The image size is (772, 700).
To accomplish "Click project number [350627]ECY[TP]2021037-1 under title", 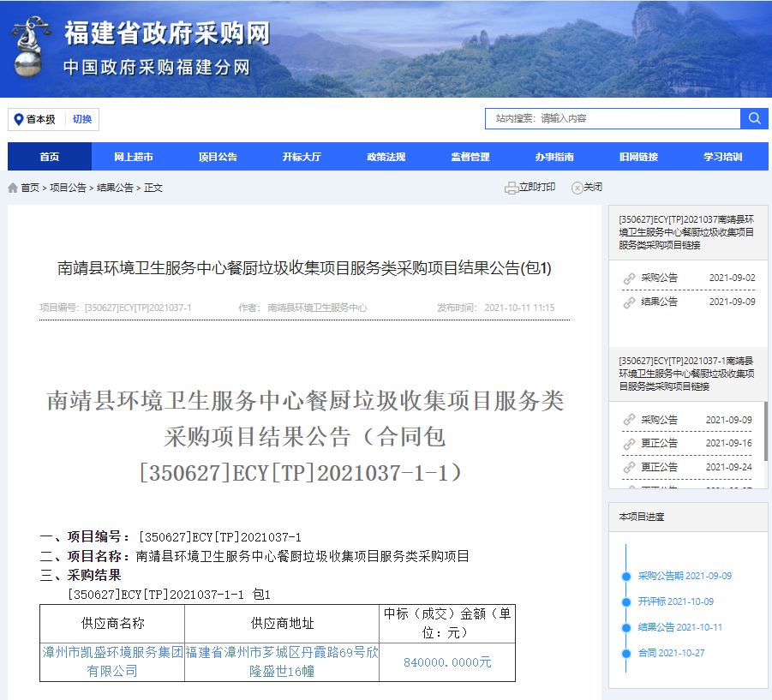I will [x=138, y=308].
